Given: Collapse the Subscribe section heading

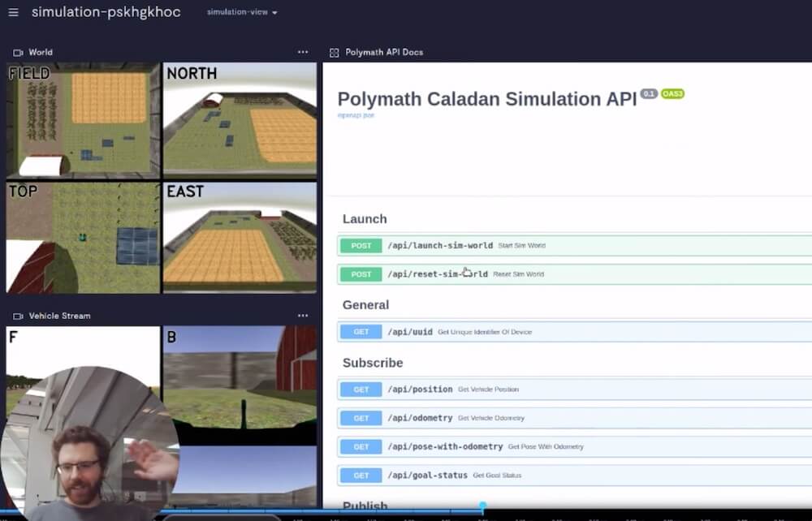Looking at the screenshot, I should click(373, 363).
